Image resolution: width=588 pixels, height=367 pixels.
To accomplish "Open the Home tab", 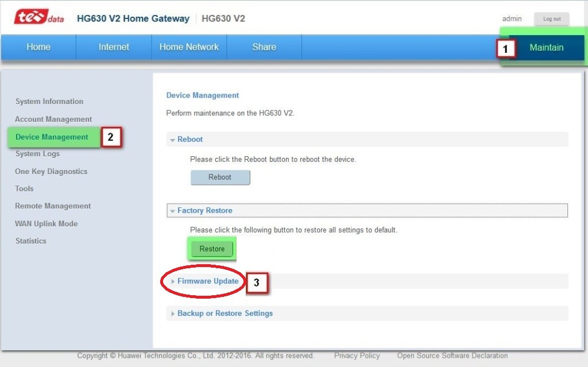I will pyautogui.click(x=38, y=47).
